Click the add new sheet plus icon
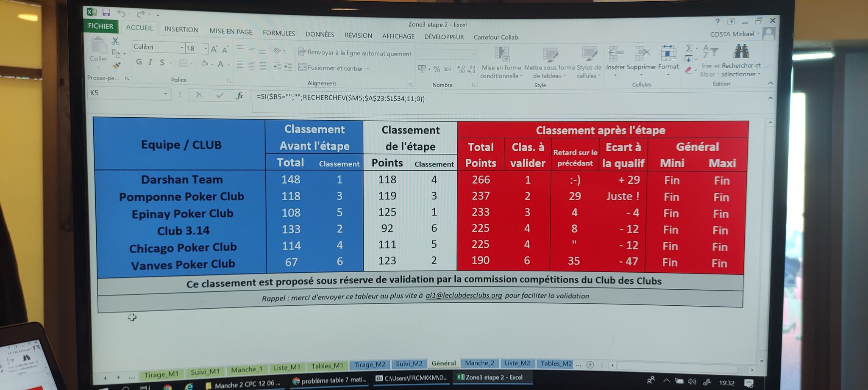Screen dimensions: 868x390 (590, 365)
